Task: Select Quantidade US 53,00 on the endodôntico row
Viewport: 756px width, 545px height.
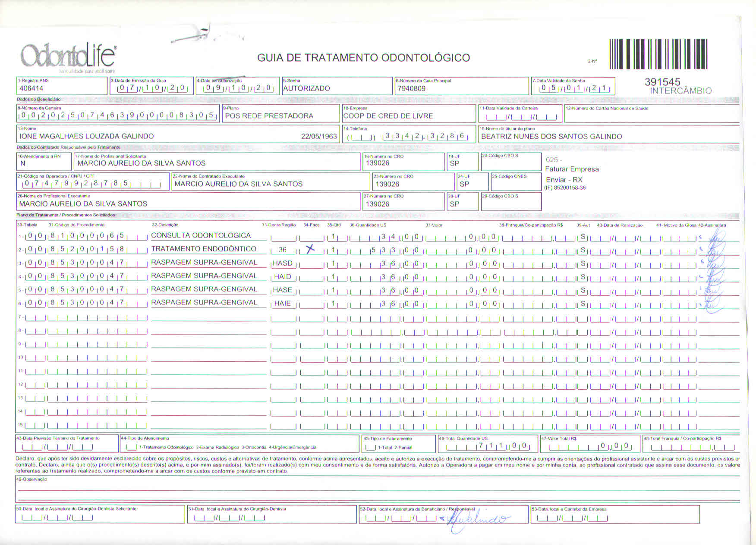Action: coord(395,250)
